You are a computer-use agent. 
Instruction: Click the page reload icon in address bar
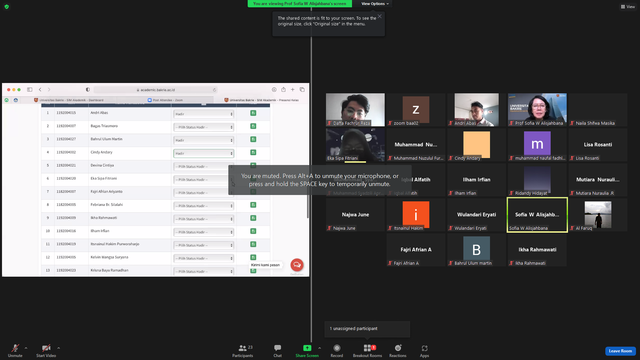tap(214, 90)
